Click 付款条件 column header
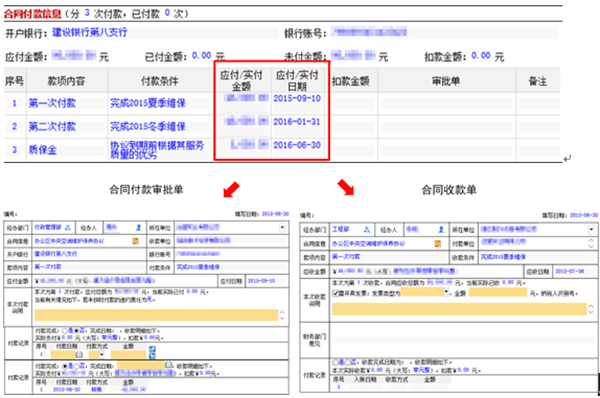Image resolution: width=600 pixels, height=398 pixels. click(160, 81)
